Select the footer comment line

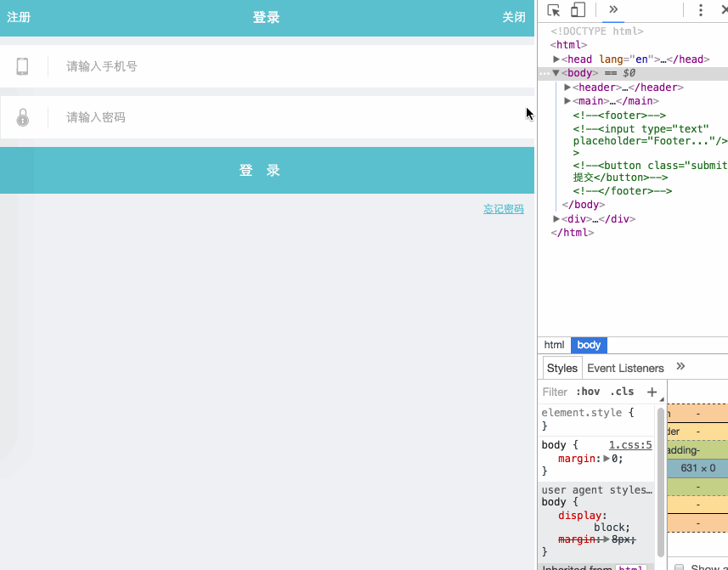[619, 116]
